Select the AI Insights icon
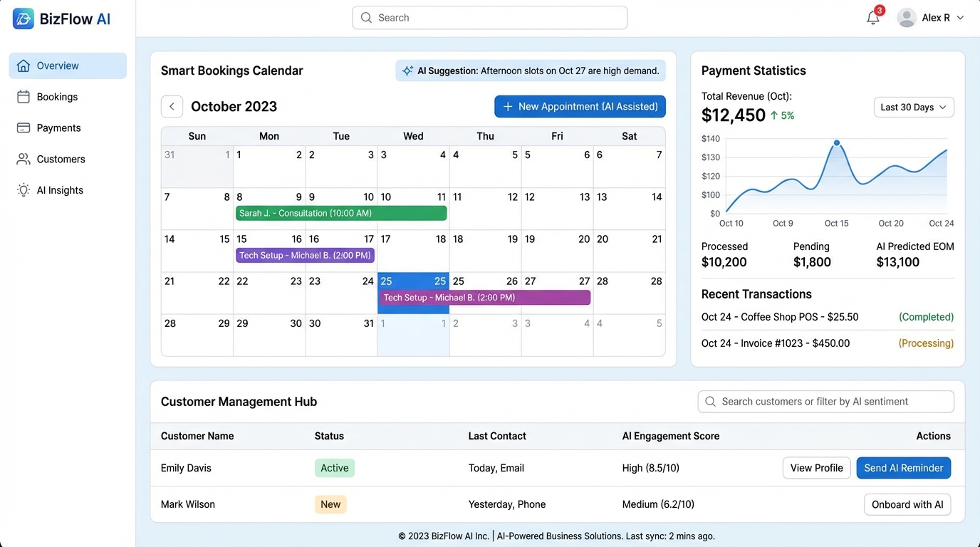The height and width of the screenshot is (547, 980). coord(24,190)
